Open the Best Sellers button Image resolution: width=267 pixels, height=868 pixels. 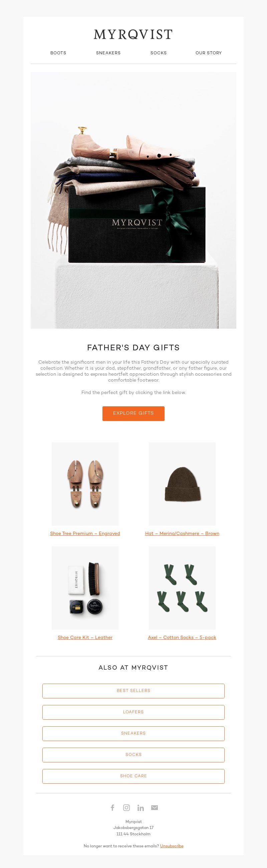pyautogui.click(x=133, y=691)
